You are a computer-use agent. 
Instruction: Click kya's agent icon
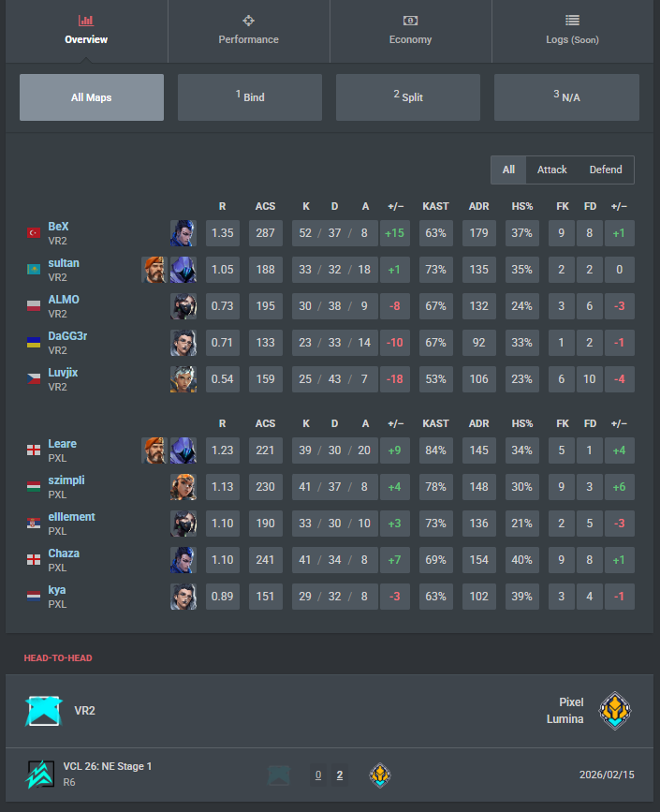pyautogui.click(x=183, y=597)
